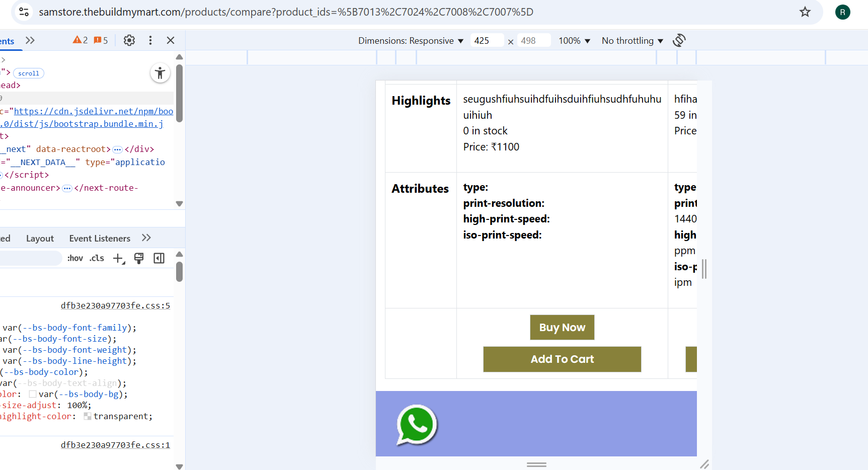This screenshot has width=868, height=470.
Task: Click the browser address bar URL
Action: tap(286, 12)
